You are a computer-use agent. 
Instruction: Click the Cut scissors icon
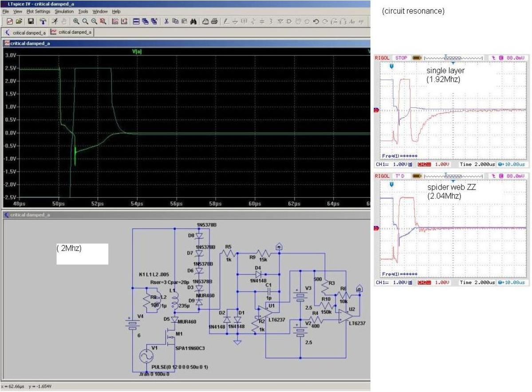click(166, 21)
